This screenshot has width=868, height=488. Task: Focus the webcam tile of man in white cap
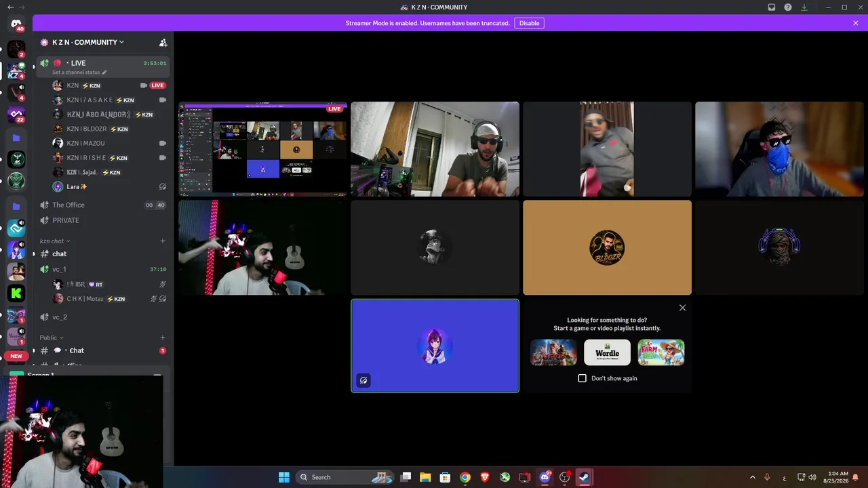pyautogui.click(x=435, y=149)
